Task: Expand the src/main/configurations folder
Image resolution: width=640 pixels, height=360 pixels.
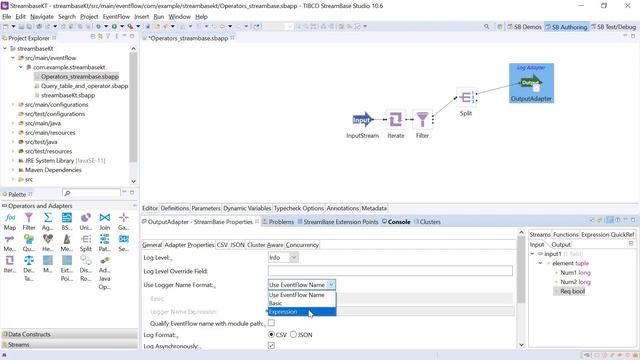Action: [13, 104]
